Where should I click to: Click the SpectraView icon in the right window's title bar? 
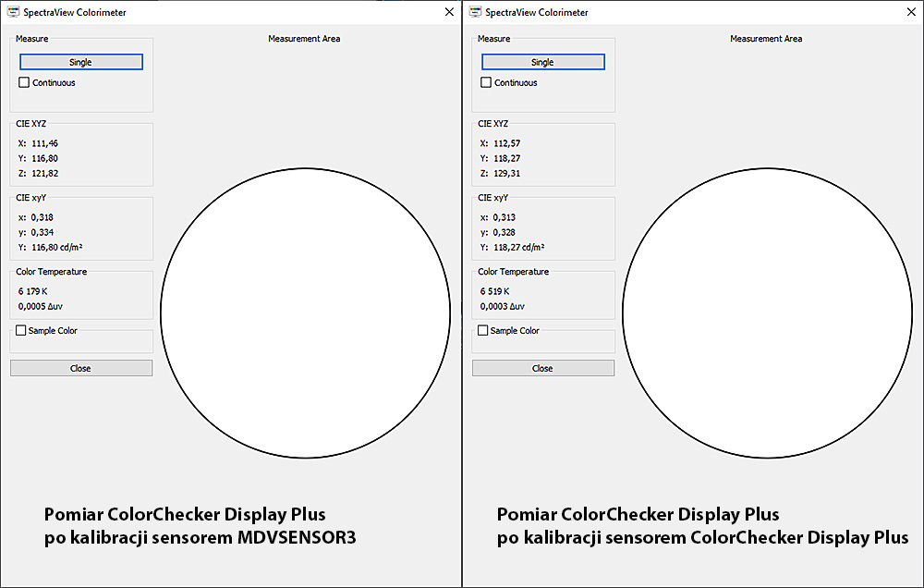(x=475, y=12)
